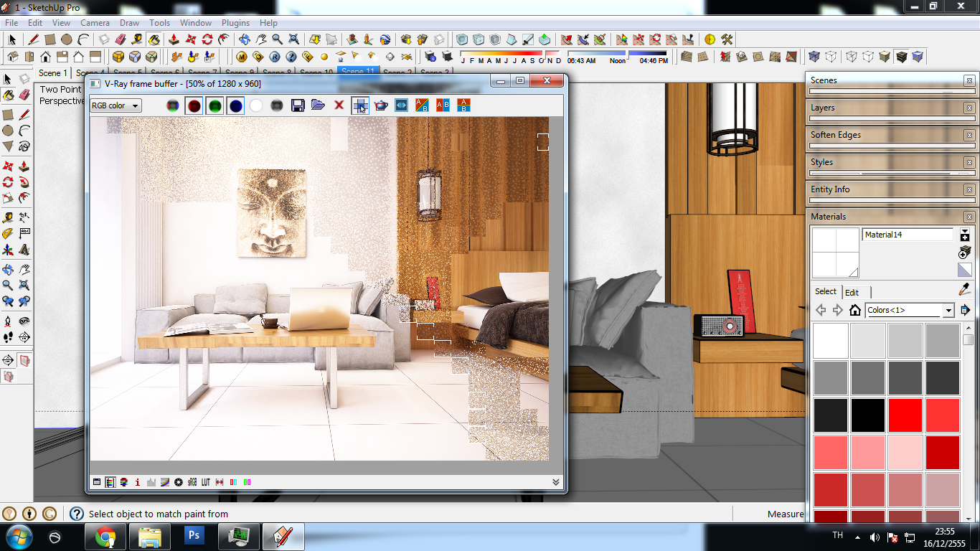Image resolution: width=980 pixels, height=551 pixels.
Task: Pick the Sample Paint eyedropper
Action: click(x=965, y=289)
